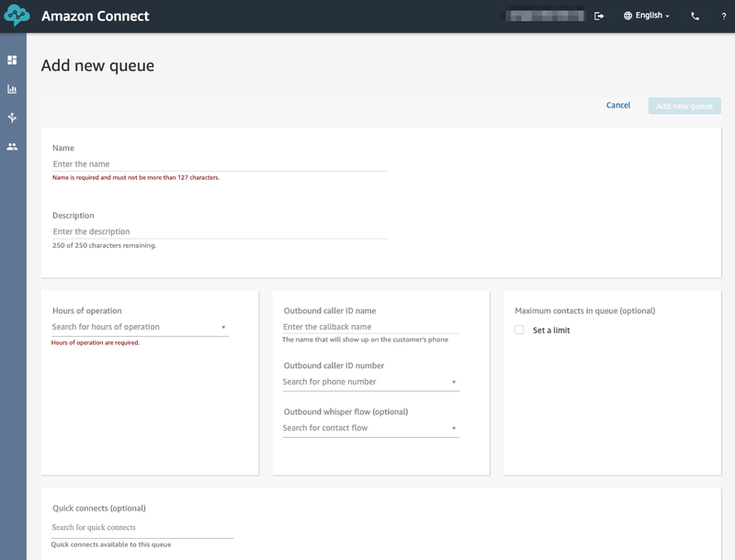This screenshot has width=735, height=560.
Task: Open the metrics chart icon in the sidebar
Action: pyautogui.click(x=12, y=89)
